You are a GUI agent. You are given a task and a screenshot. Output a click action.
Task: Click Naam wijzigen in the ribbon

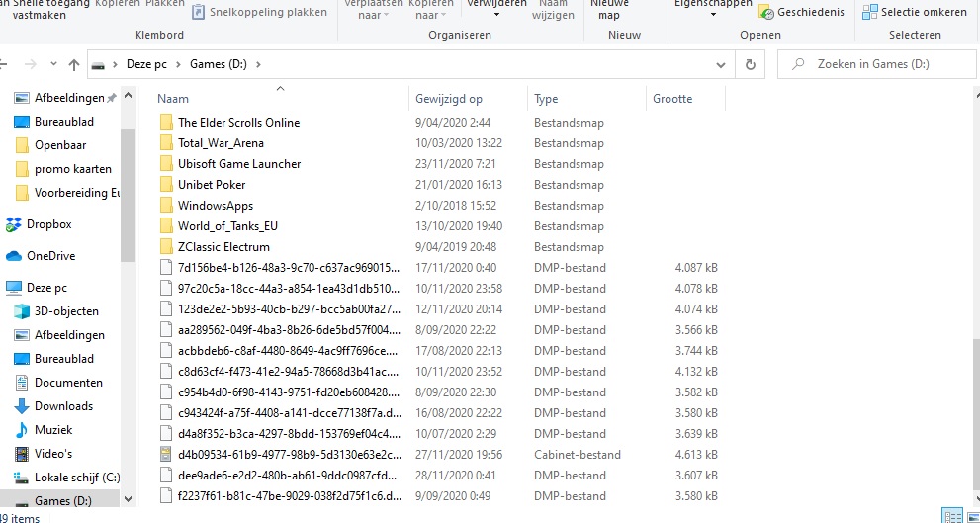pyautogui.click(x=553, y=11)
